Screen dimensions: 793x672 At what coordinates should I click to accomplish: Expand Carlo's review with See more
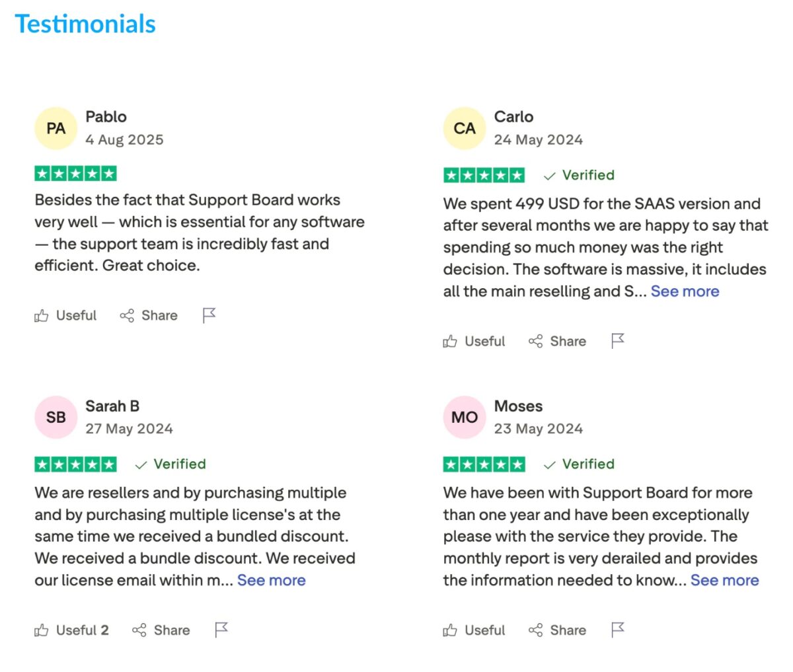click(685, 291)
